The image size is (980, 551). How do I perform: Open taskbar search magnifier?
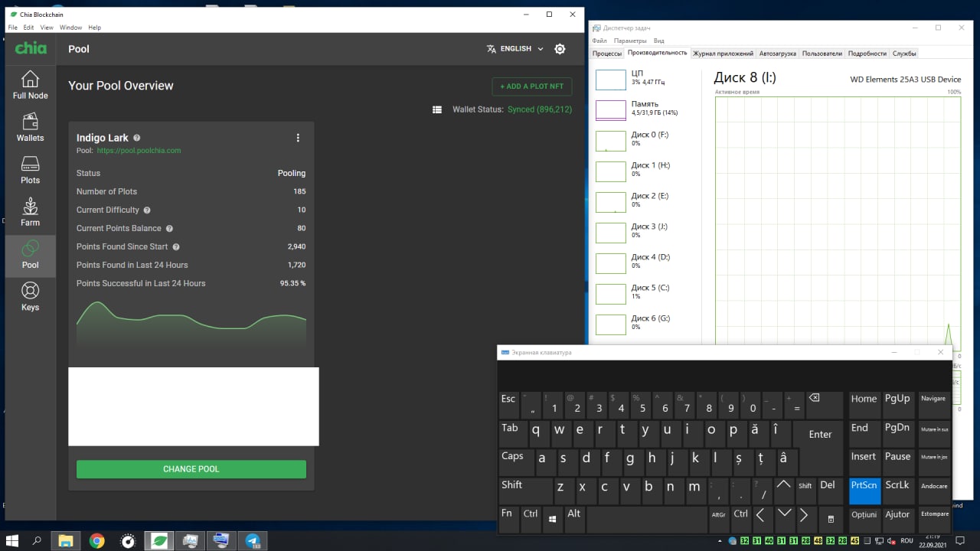[38, 540]
